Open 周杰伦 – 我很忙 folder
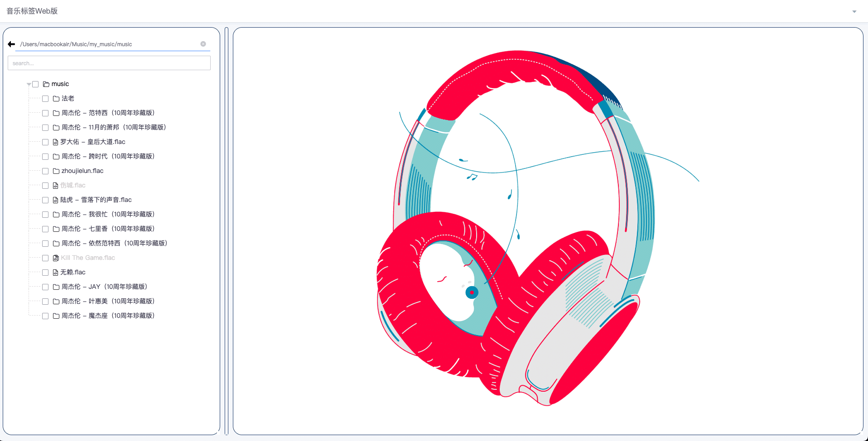Screen dimensions: 868x441 click(109, 214)
